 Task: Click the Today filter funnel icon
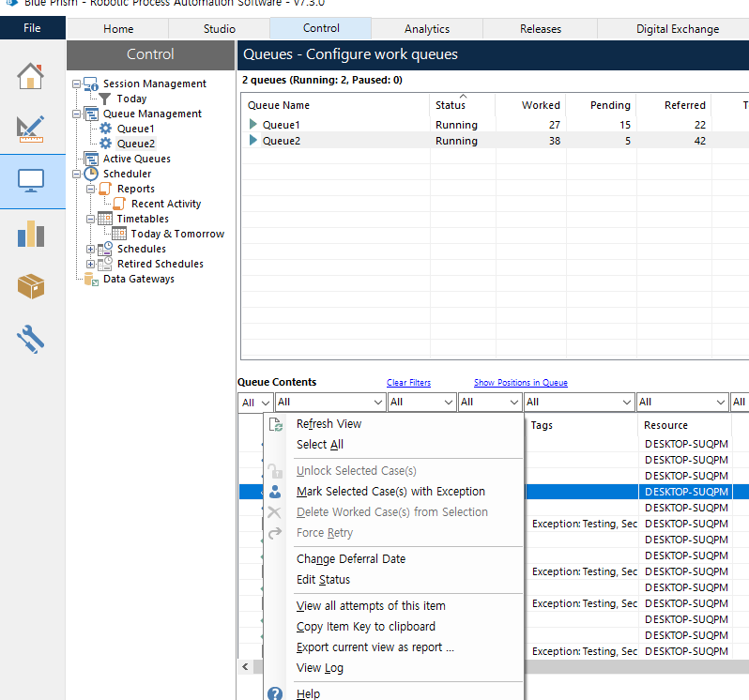pos(104,99)
